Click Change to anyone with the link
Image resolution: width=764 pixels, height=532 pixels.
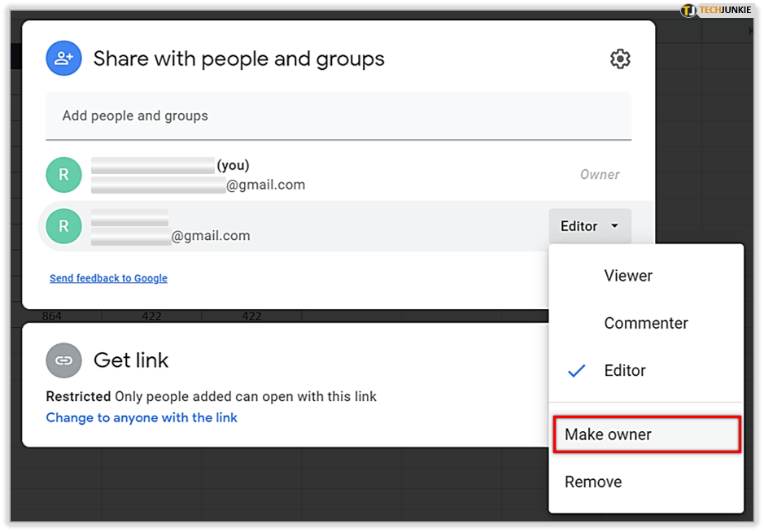point(142,417)
